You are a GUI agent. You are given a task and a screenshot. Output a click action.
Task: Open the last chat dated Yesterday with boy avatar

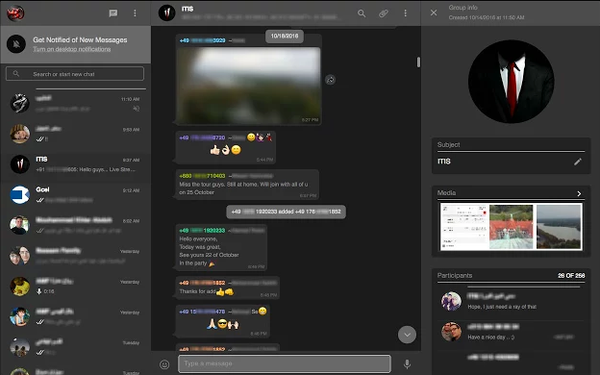(75, 317)
